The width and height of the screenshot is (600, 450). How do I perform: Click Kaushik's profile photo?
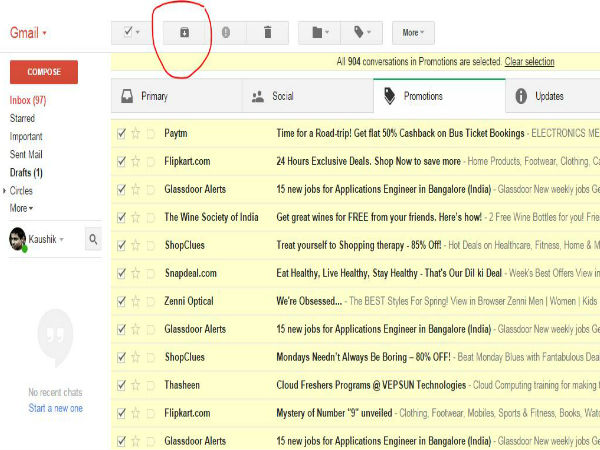point(18,240)
